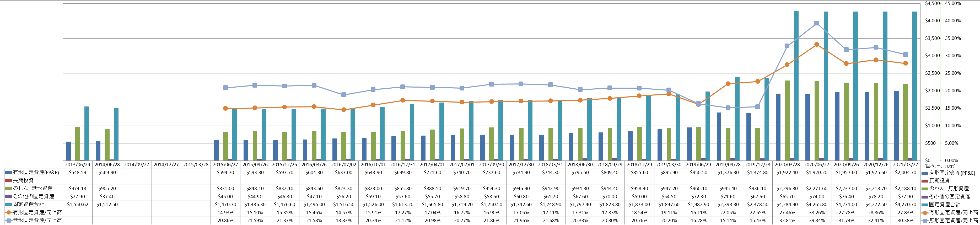Select のれん、無形資産 entry in the right-hand legend
Screen dimensions: 980x225
(949, 189)
